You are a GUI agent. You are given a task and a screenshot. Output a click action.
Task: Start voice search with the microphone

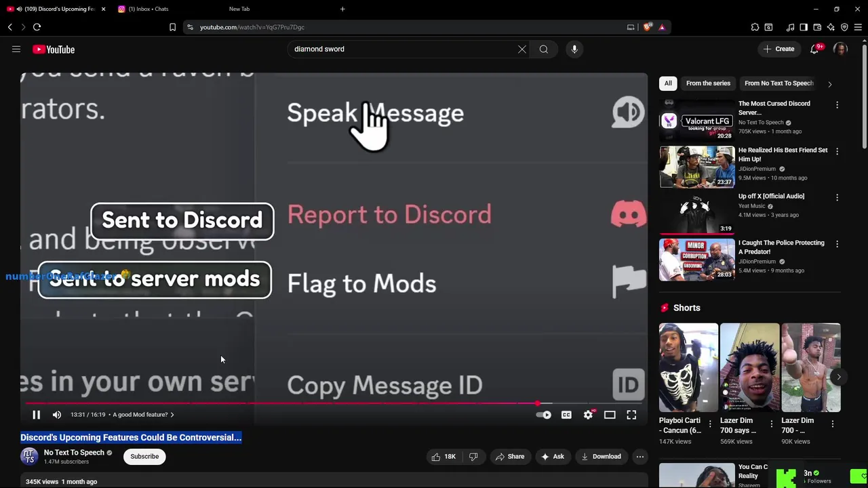[x=574, y=49]
